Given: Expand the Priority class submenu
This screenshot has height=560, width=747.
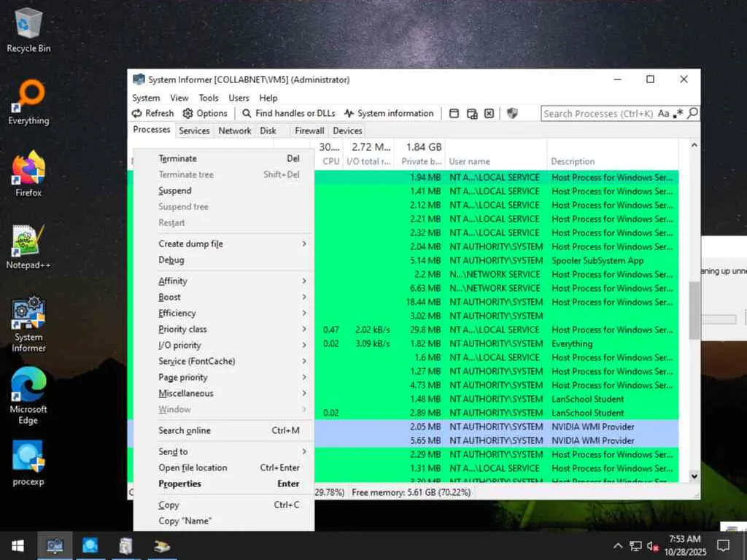Looking at the screenshot, I should (224, 329).
